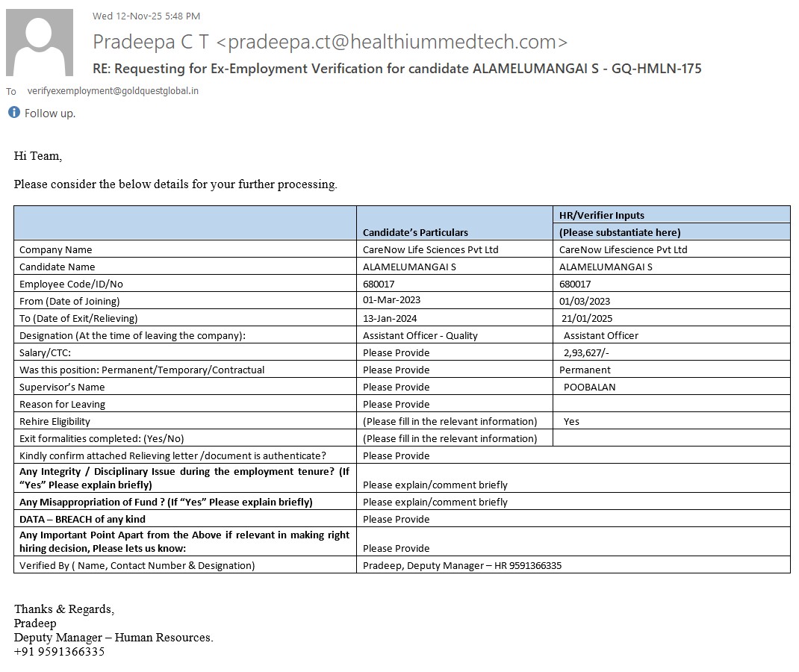The height and width of the screenshot is (672, 799).
Task: Select salary value 2,93,627/-
Action: [586, 352]
